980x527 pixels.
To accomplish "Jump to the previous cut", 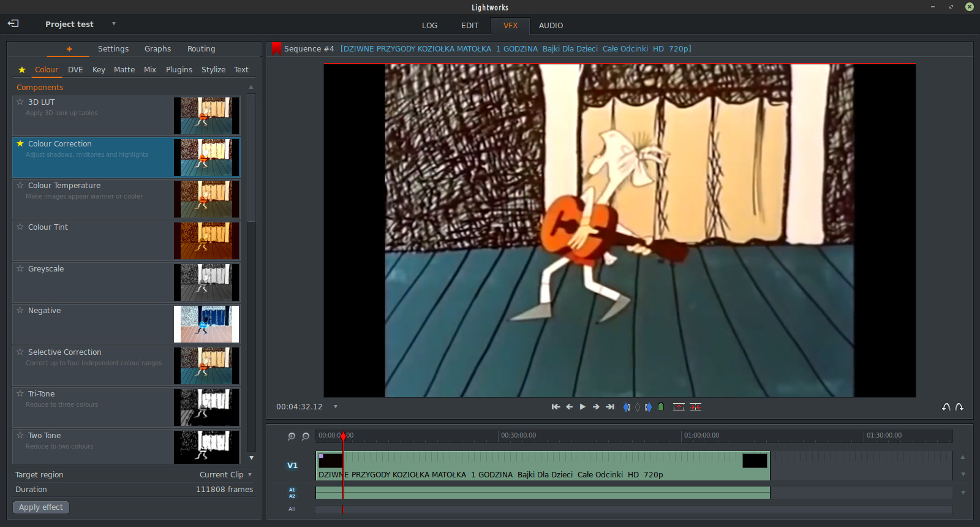I will pos(556,407).
